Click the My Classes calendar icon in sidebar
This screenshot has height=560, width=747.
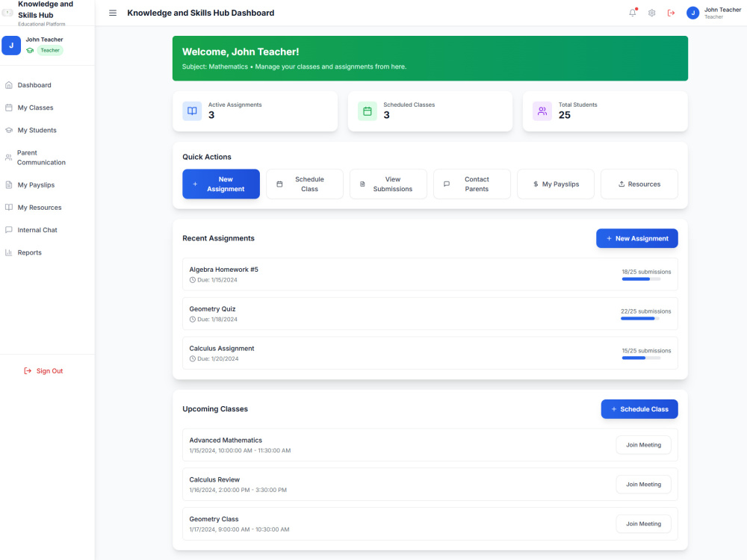click(x=8, y=108)
